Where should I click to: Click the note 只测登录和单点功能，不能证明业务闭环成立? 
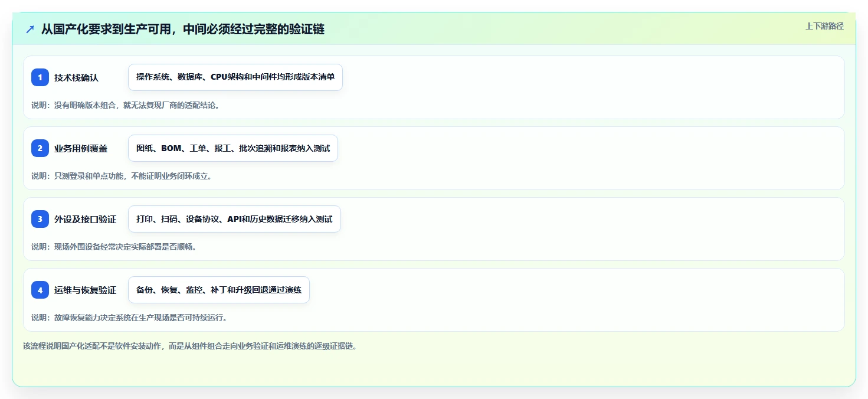click(122, 176)
